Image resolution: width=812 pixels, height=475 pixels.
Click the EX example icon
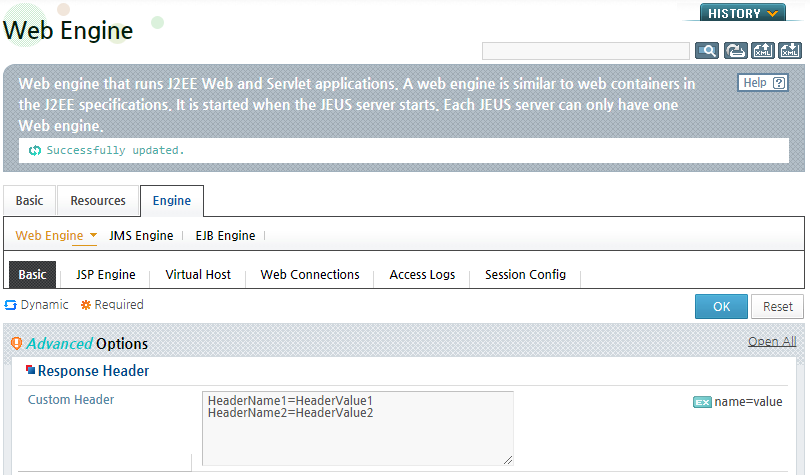702,402
